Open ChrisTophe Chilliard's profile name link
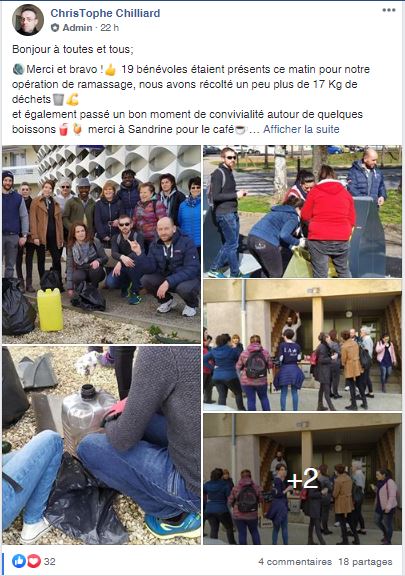Image resolution: width=405 pixels, height=576 pixels. point(105,13)
